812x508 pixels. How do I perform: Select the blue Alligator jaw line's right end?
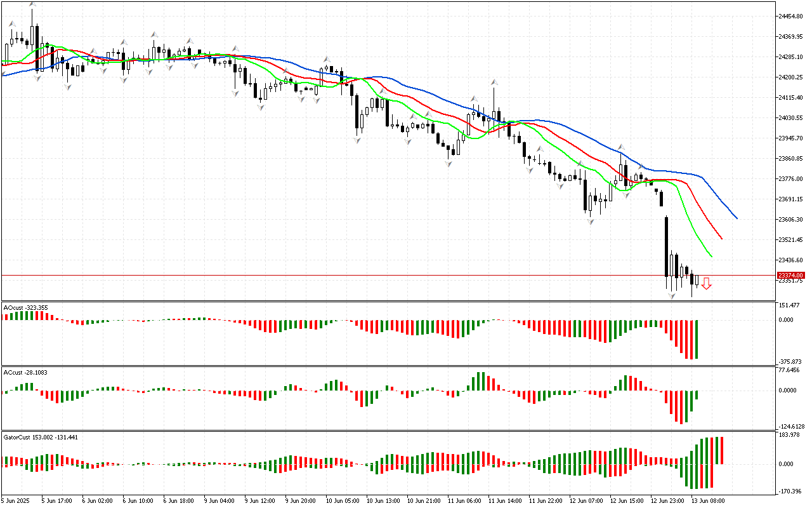point(736,218)
